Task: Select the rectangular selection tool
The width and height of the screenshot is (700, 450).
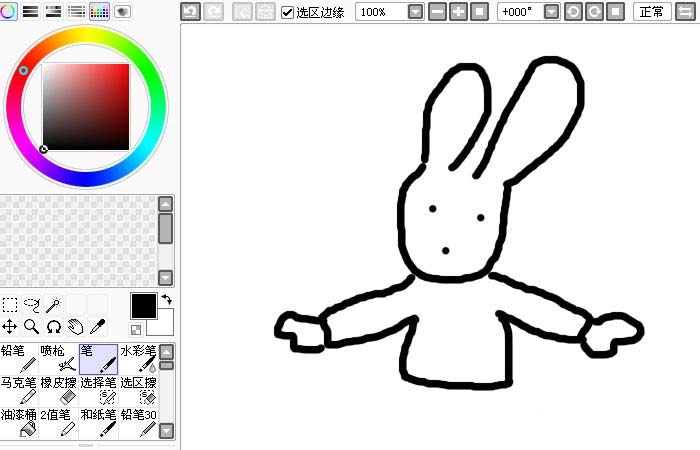Action: click(10, 305)
